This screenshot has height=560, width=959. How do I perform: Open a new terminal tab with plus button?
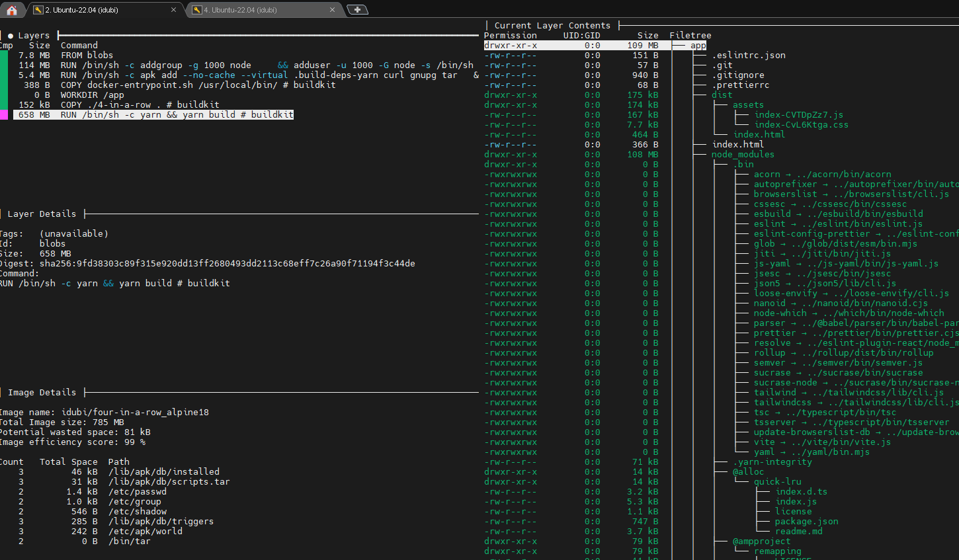[357, 9]
